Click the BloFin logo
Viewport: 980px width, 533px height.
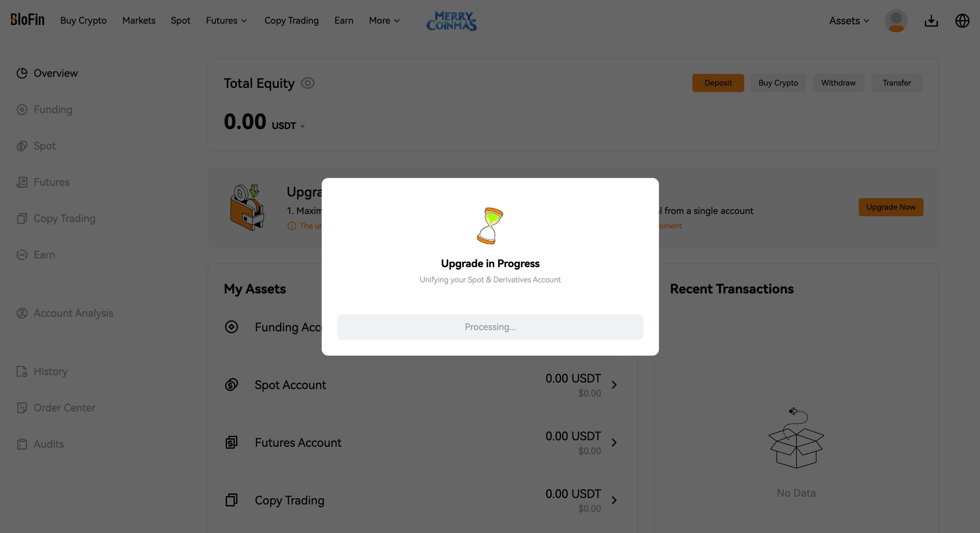point(27,20)
